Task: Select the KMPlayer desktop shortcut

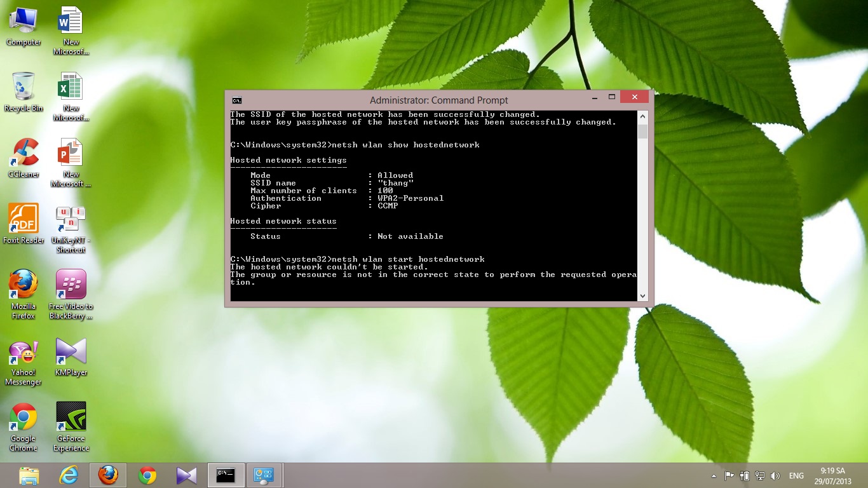Action: tap(71, 356)
